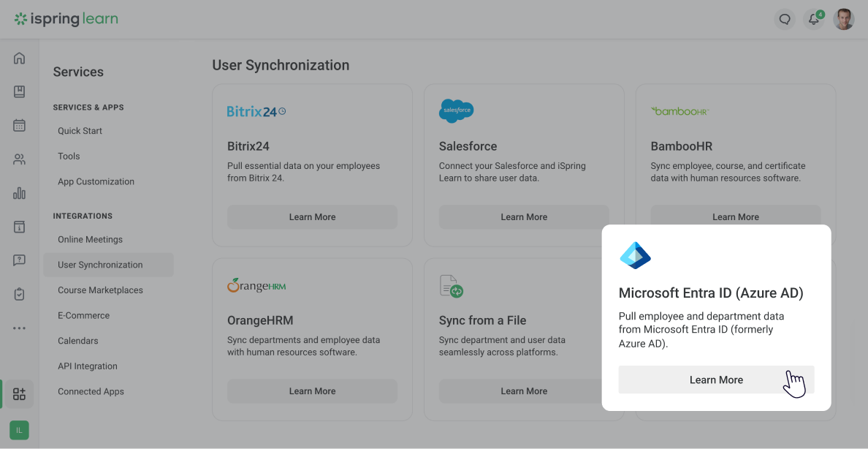Click the Services panel heading
Screen dimensions: 868x449
pos(78,72)
